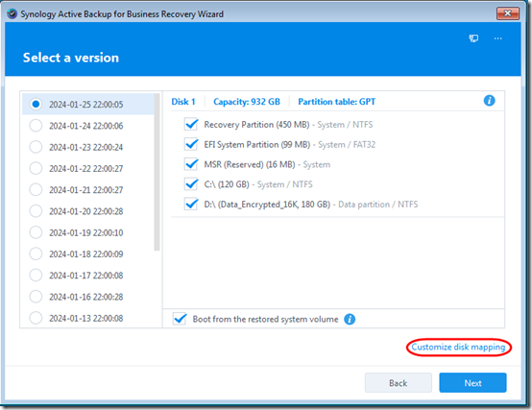532x410 pixels.
Task: Uncheck MSR (Reserved) (16 MB)
Action: [191, 164]
